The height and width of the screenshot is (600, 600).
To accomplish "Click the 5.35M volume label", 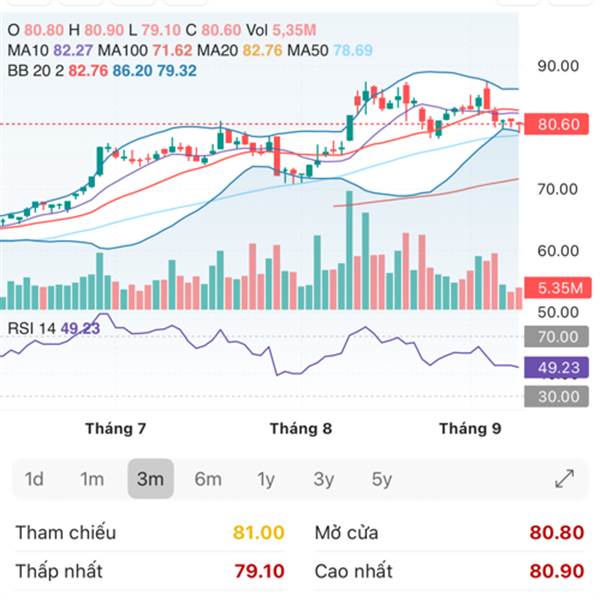I will (558, 288).
